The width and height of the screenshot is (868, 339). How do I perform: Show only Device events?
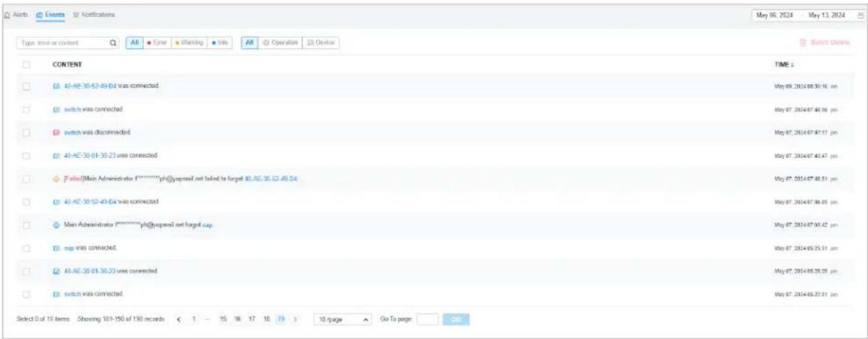321,42
